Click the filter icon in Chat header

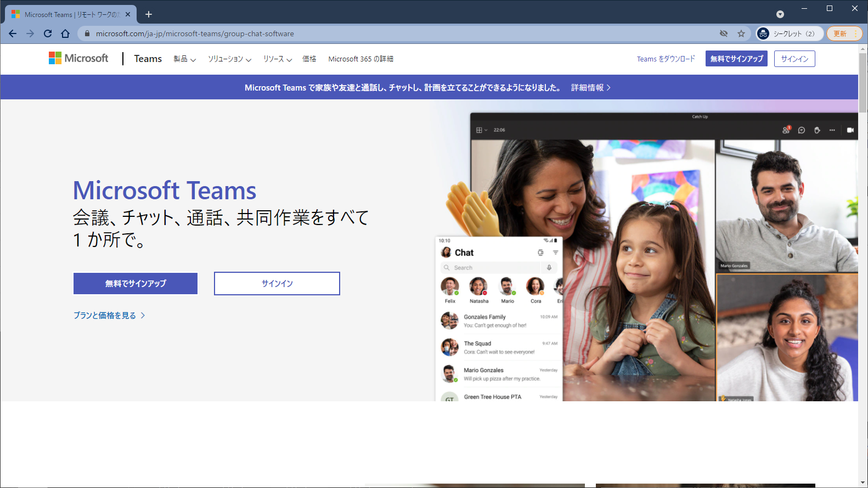click(x=555, y=253)
